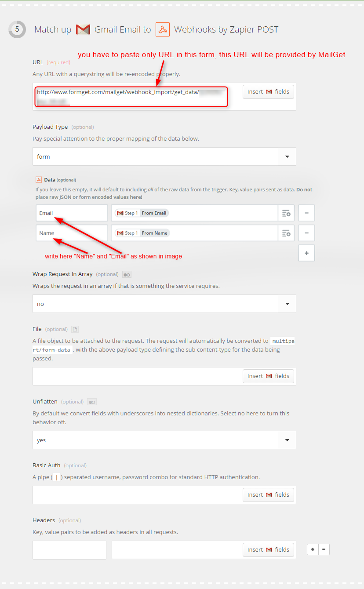Click the Gmail icon in the From Email pill
The height and width of the screenshot is (589, 364).
click(x=120, y=213)
